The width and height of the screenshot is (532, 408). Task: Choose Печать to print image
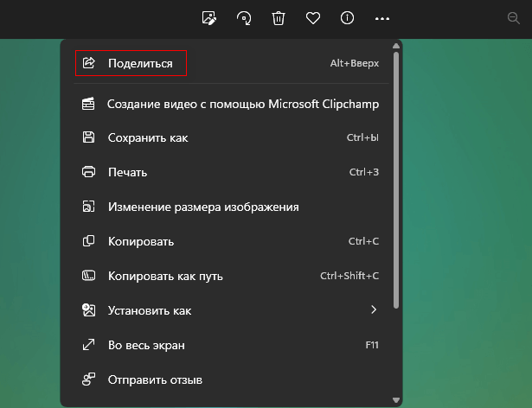(x=231, y=172)
